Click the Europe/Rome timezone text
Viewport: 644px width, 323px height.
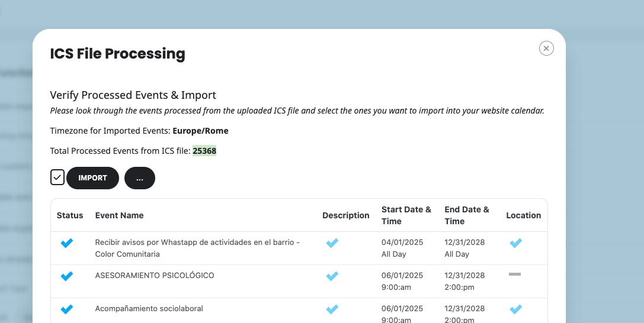coord(200,131)
